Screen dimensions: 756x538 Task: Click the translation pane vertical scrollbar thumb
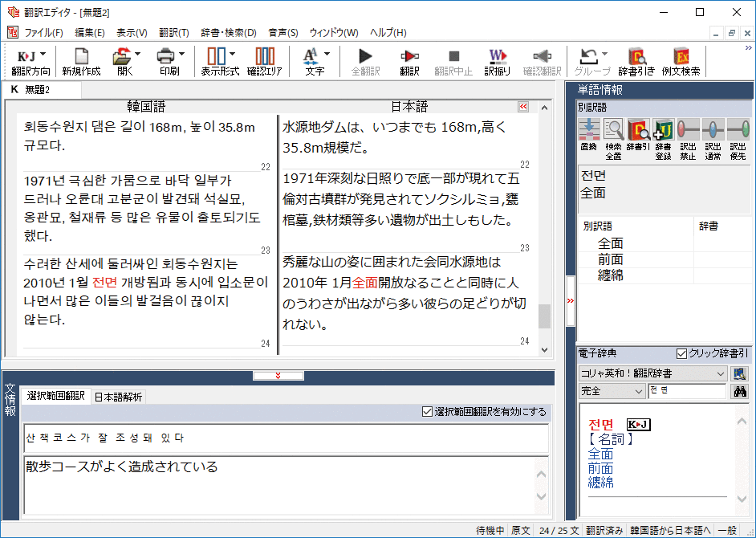(544, 316)
